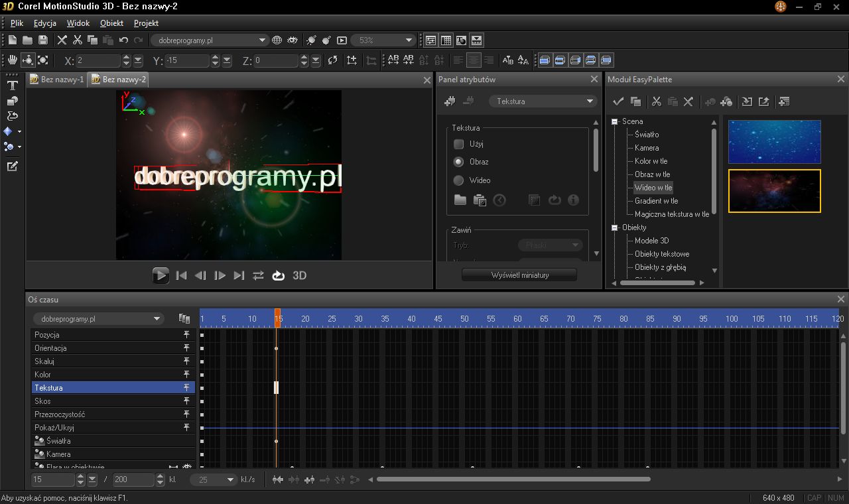The image size is (849, 504).
Task: Select the Skos track in timeline
Action: (x=113, y=401)
